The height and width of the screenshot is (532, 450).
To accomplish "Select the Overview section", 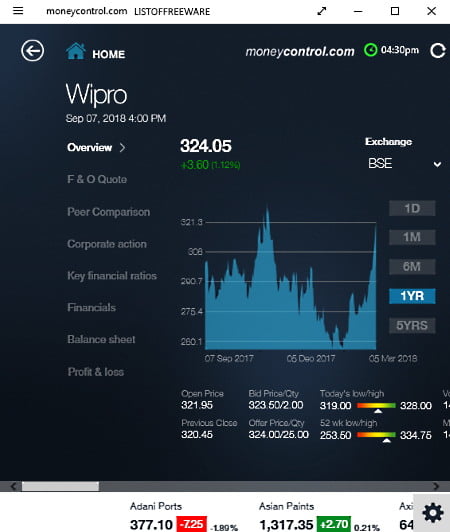I will click(90, 148).
